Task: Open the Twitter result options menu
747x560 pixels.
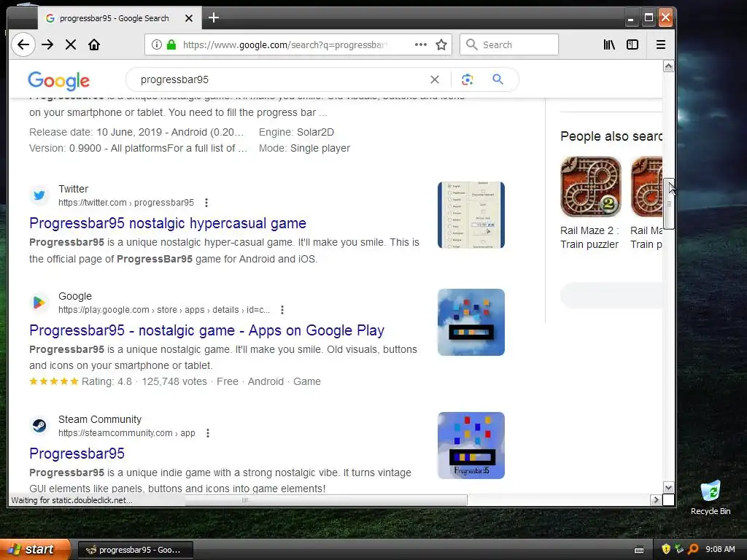Action: 206,203
